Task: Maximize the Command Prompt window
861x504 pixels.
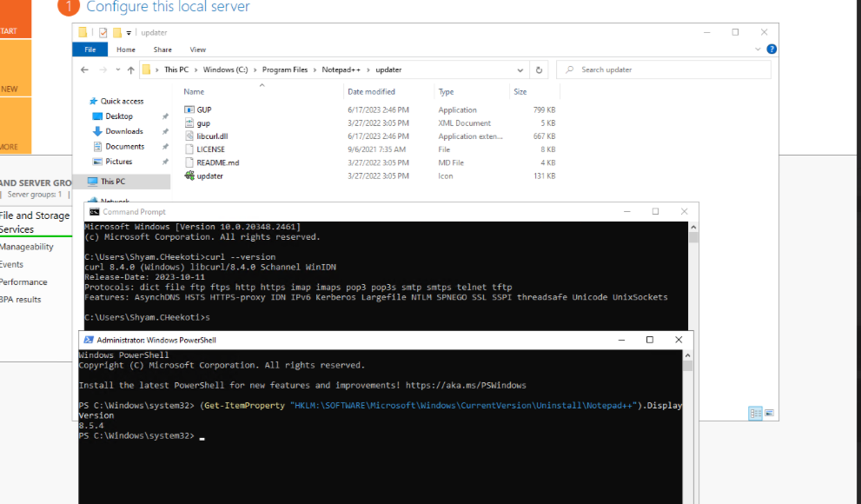Action: [x=655, y=211]
